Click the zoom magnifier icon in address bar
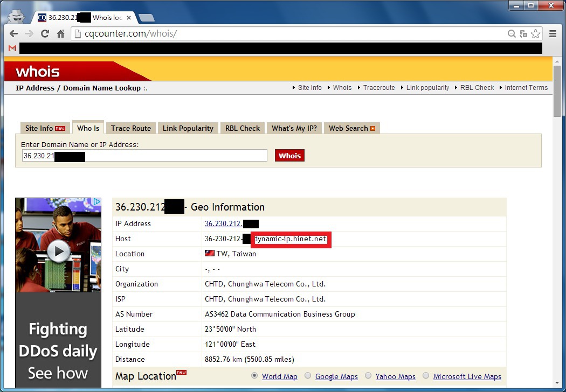566x392 pixels. pyautogui.click(x=512, y=33)
